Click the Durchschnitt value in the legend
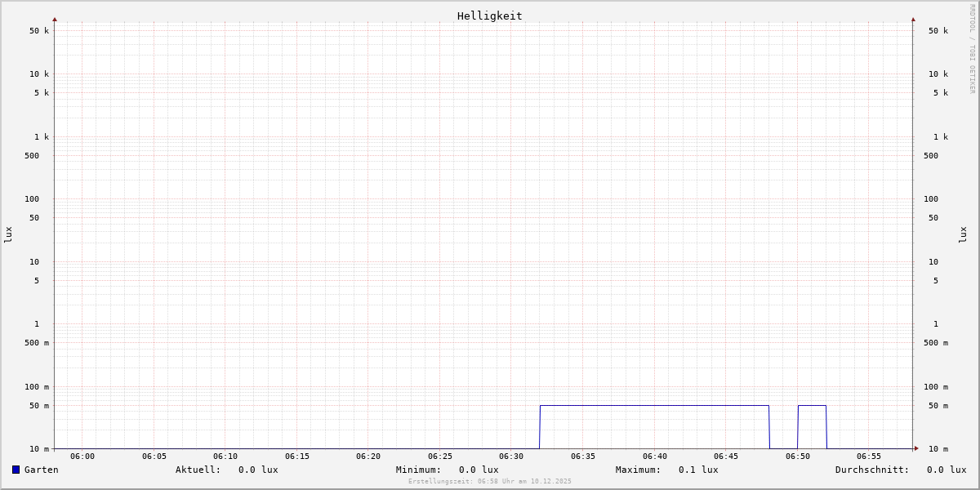This screenshot has width=980, height=490. pyautogui.click(x=946, y=470)
